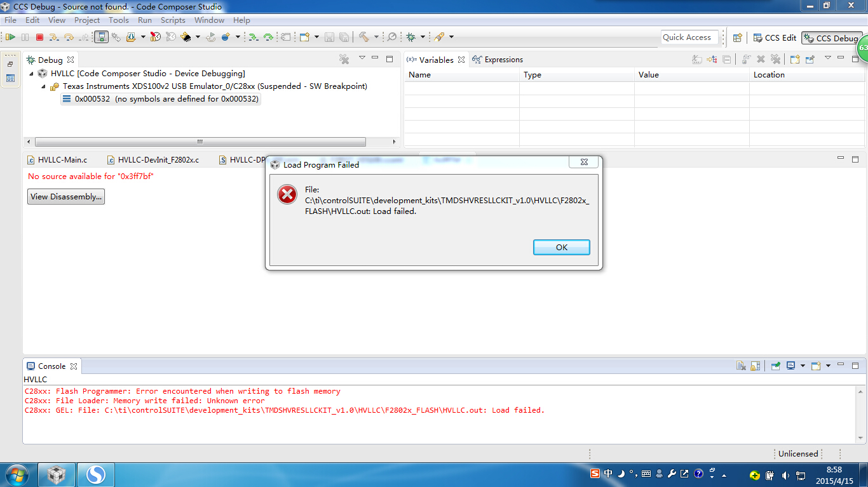The image size is (868, 487).
Task: Collapse the XDS100v2 USB Emulator tree node
Action: tap(43, 86)
